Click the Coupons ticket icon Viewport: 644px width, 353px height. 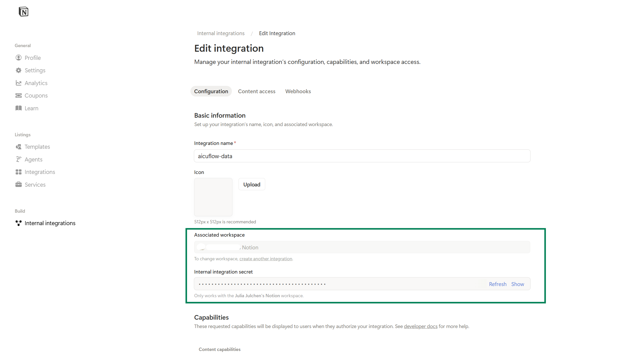(18, 96)
